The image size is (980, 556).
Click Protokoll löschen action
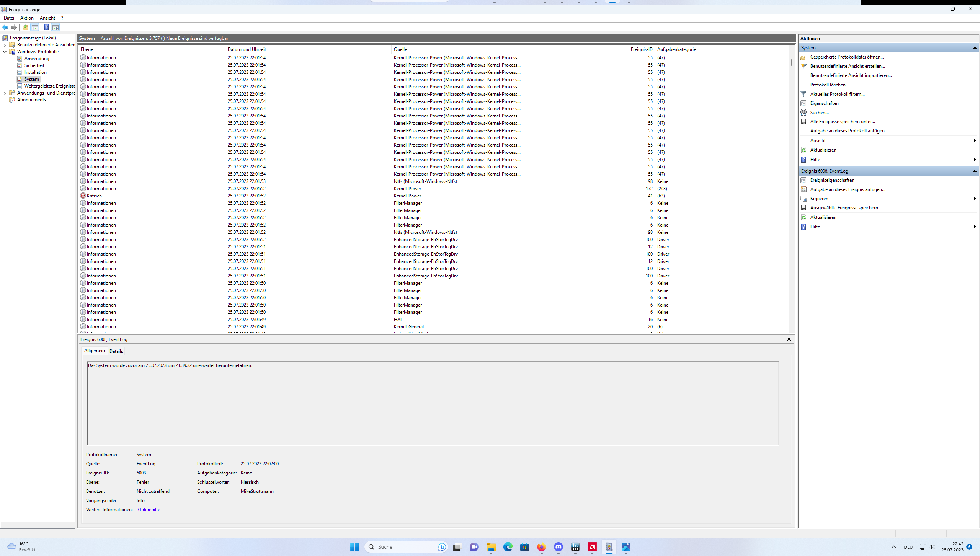coord(829,85)
